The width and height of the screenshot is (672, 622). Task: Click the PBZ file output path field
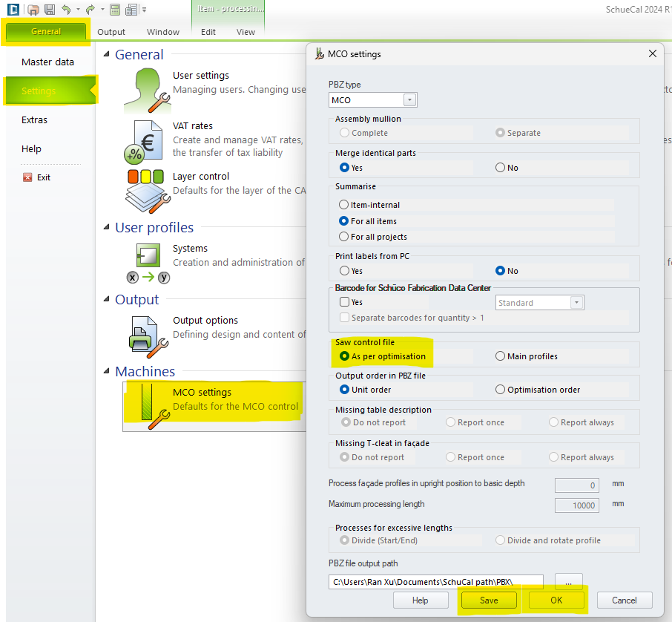435,582
